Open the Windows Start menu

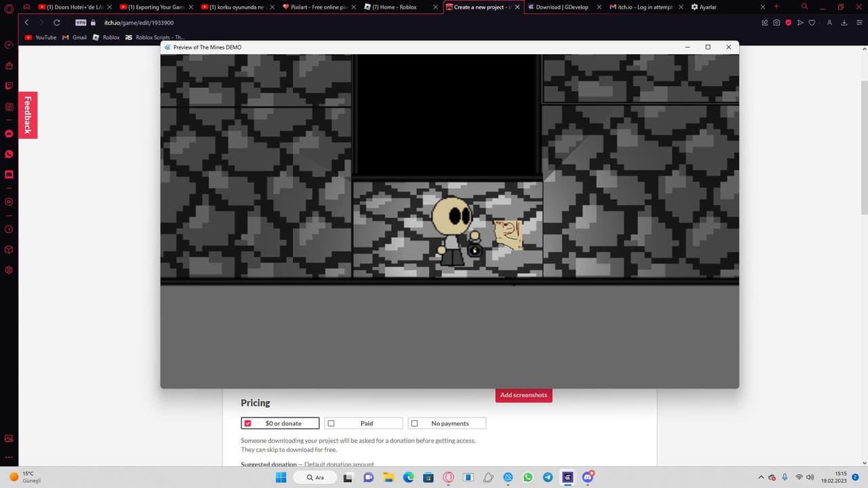pyautogui.click(x=281, y=477)
